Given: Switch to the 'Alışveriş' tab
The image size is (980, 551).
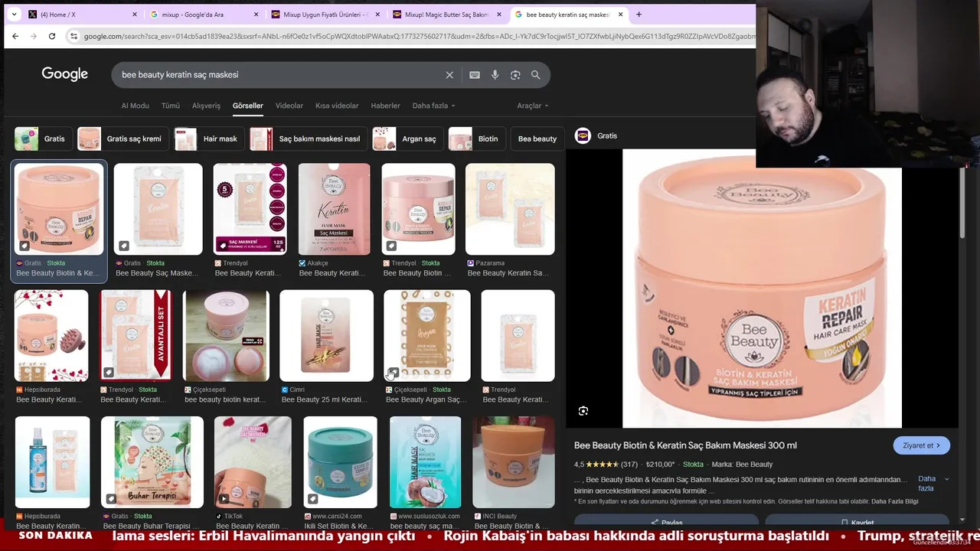Looking at the screenshot, I should (x=206, y=106).
